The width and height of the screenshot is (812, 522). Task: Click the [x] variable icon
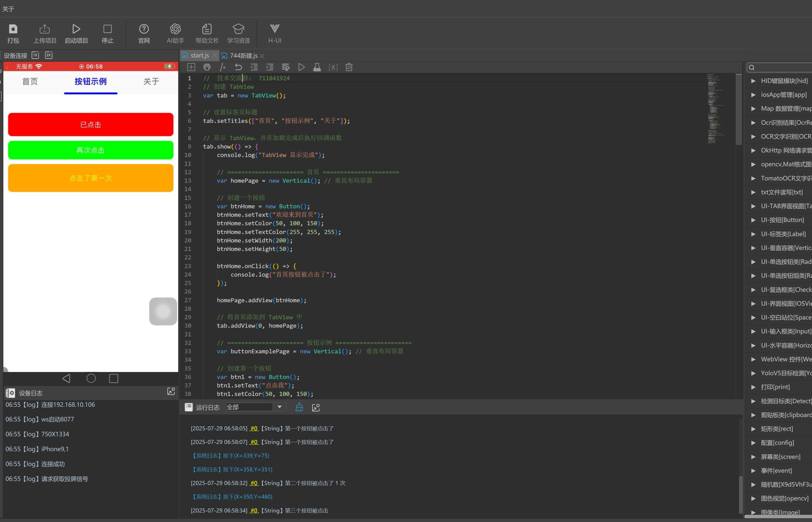(333, 67)
